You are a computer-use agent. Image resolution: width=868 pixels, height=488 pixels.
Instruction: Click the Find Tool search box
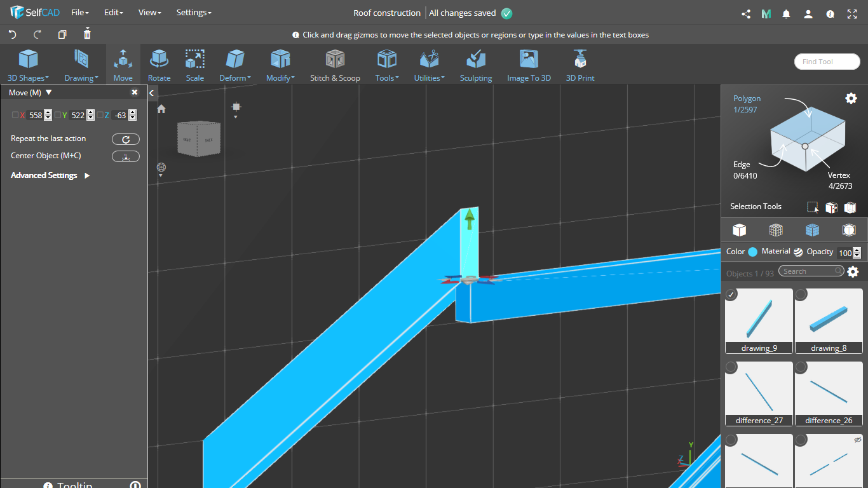tap(827, 62)
